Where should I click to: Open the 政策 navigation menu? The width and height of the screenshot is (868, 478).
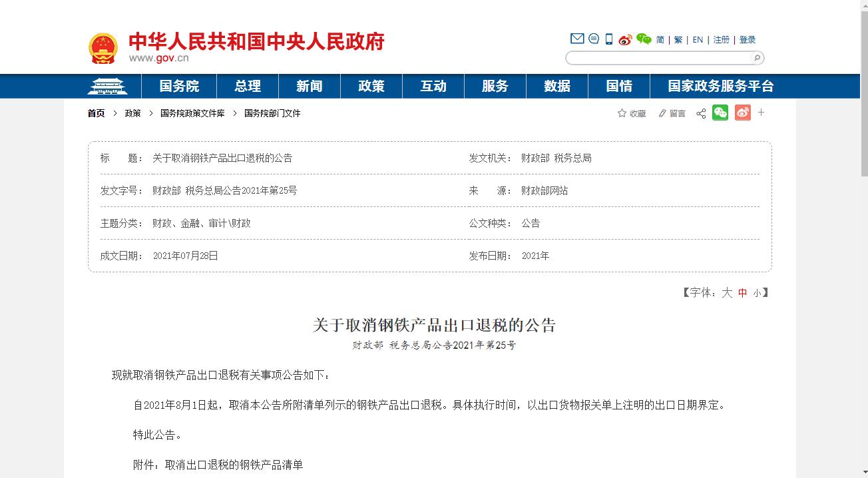pos(371,86)
